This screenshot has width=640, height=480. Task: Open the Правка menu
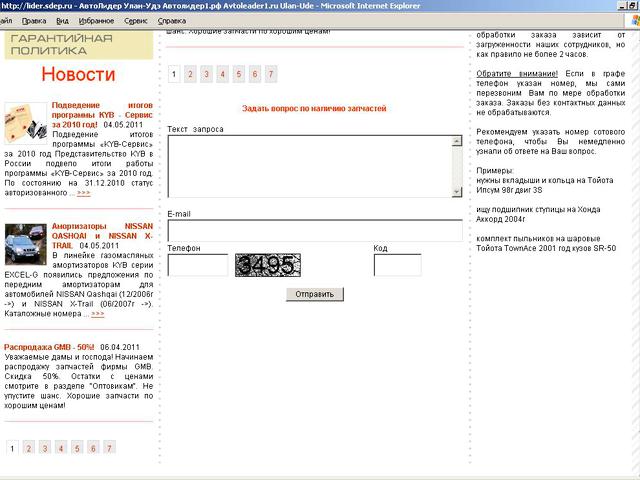coord(34,21)
